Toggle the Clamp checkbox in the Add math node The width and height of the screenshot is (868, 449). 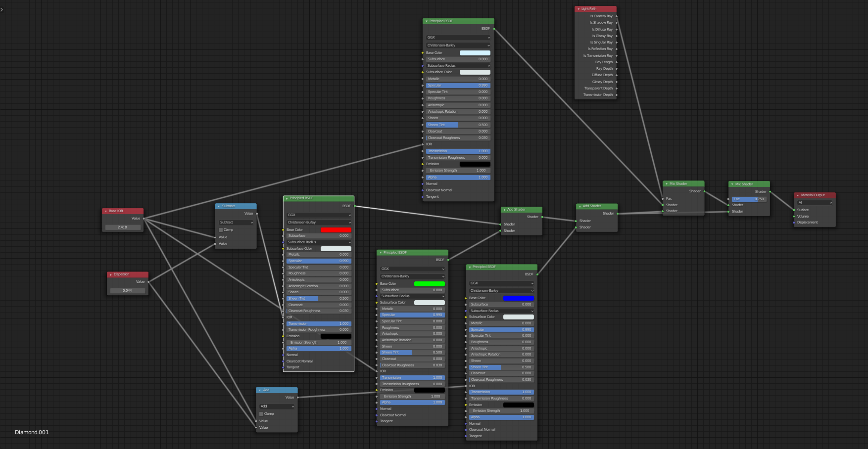click(x=261, y=414)
